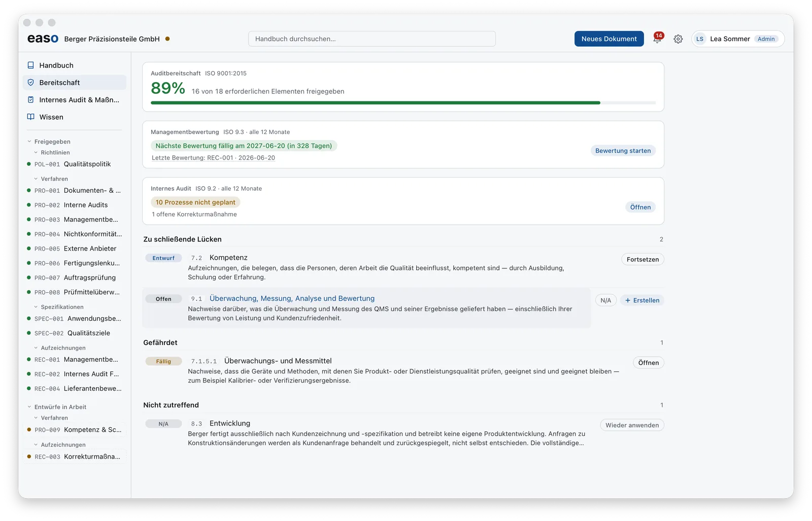The image size is (812, 521).
Task: Open Lea Sommer user menu
Action: click(738, 39)
